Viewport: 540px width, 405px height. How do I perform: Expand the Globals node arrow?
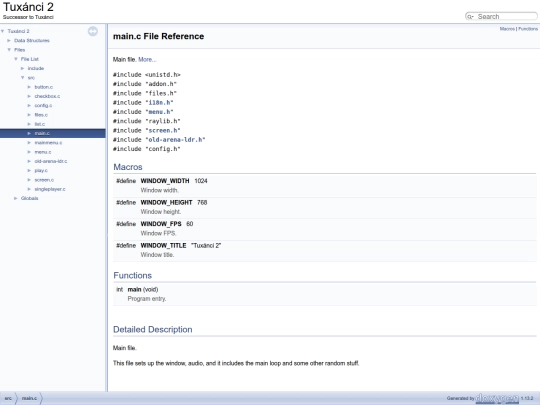[16, 198]
